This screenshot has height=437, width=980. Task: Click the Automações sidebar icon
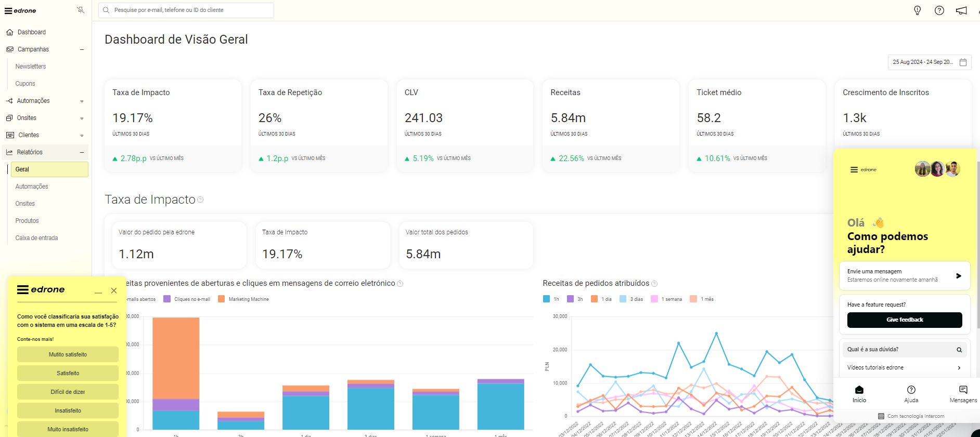click(10, 101)
